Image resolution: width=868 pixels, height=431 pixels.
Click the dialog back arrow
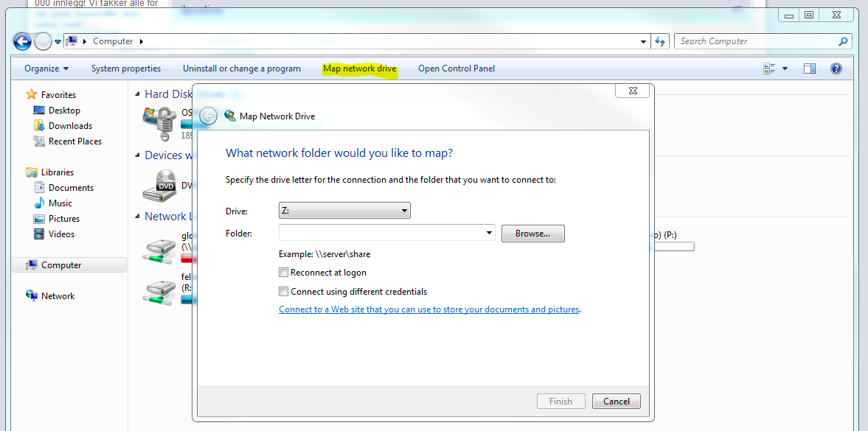[x=208, y=116]
